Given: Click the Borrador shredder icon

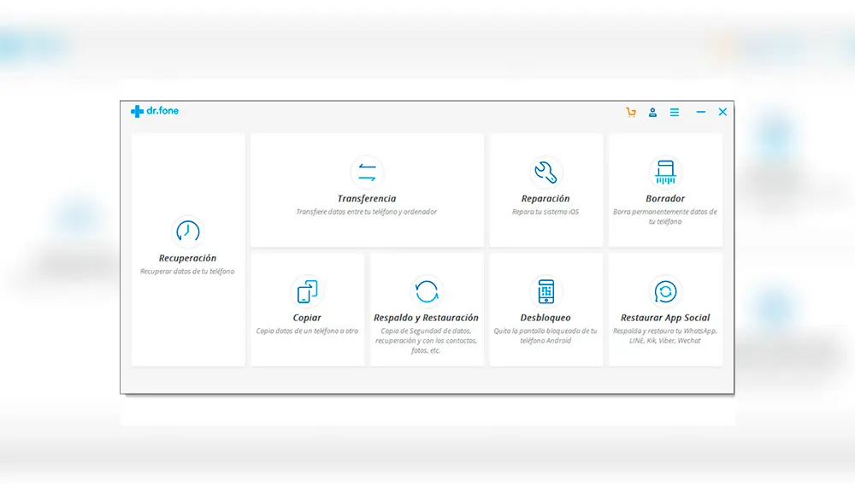Looking at the screenshot, I should [665, 173].
